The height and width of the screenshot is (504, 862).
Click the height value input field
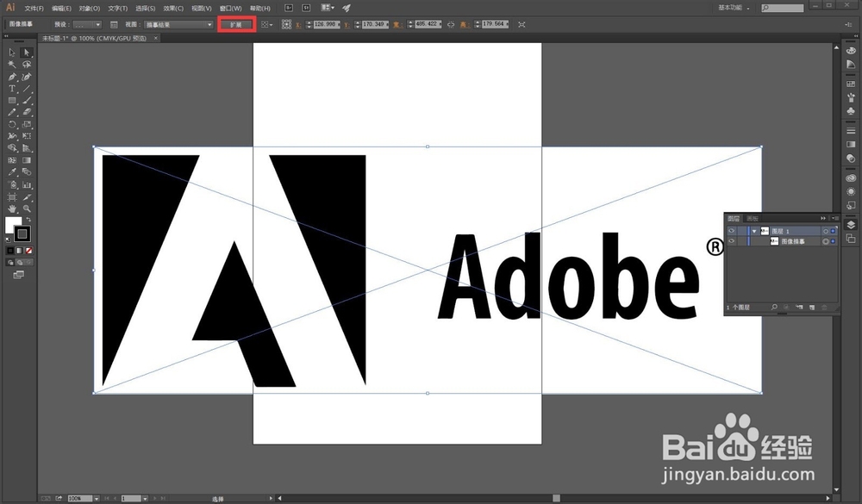(495, 25)
